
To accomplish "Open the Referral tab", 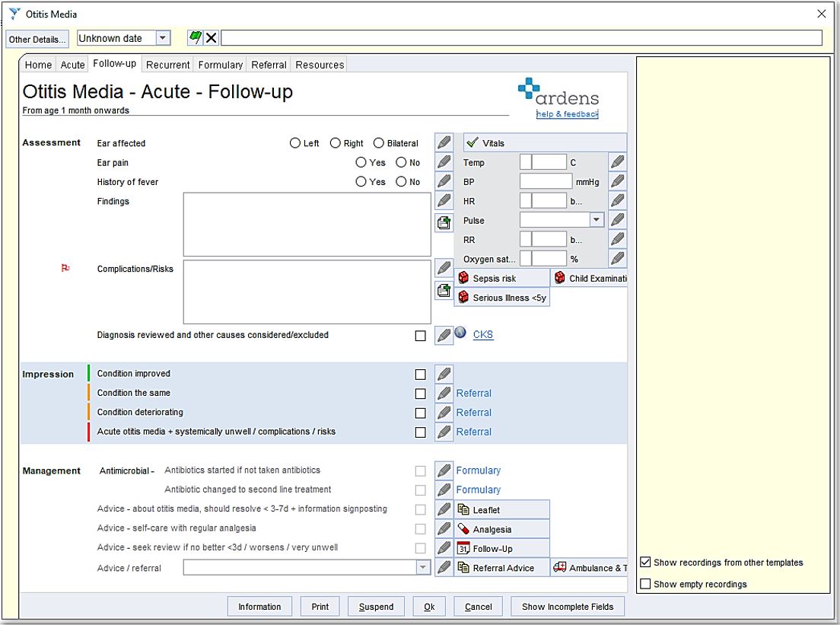I will [269, 64].
